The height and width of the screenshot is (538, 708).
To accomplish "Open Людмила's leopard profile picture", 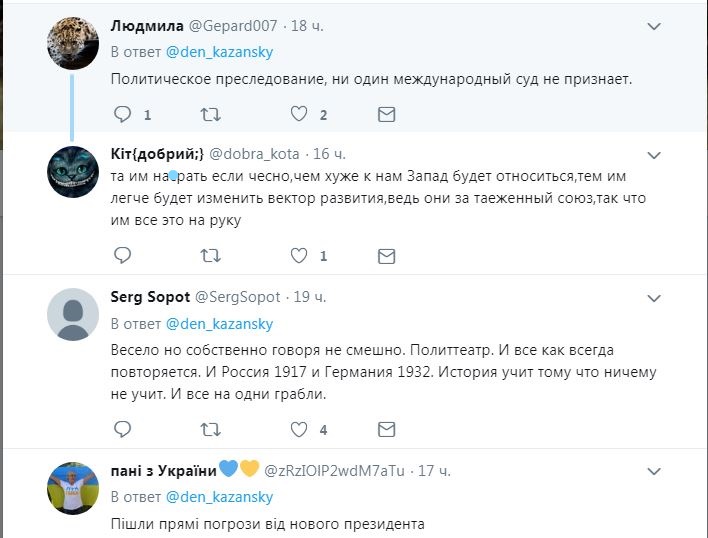I will point(73,42).
